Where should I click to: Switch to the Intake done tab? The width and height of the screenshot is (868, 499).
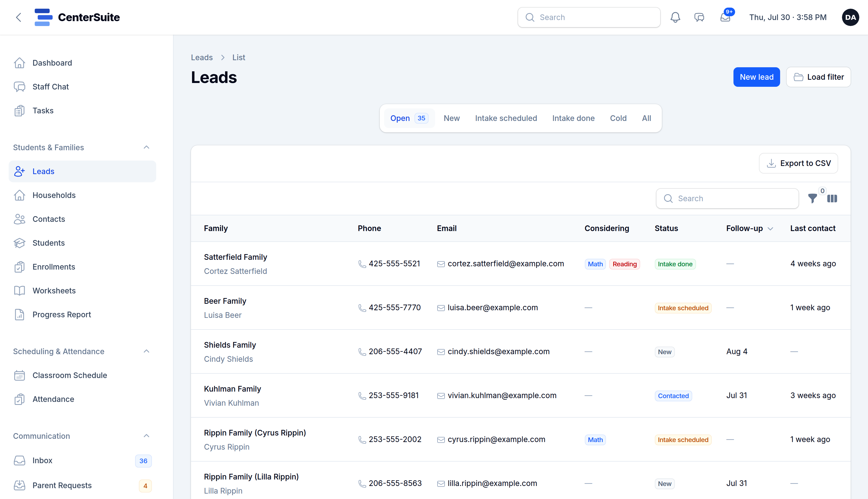tap(573, 118)
